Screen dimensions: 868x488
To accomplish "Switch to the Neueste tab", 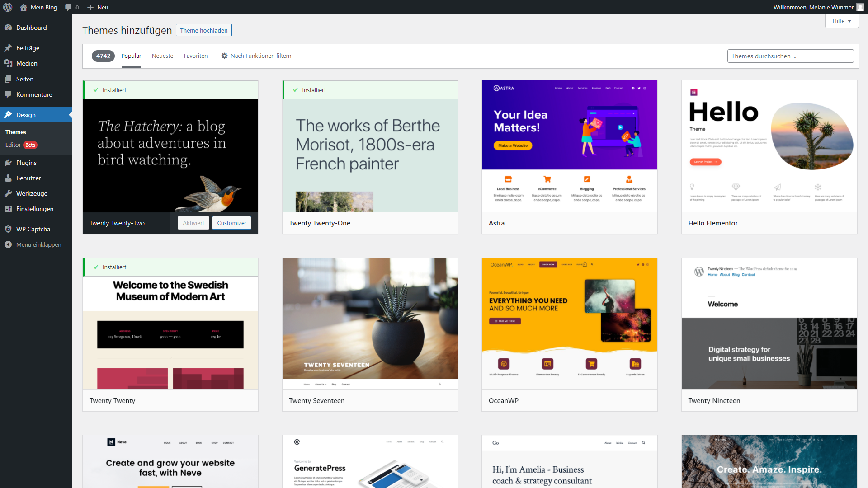I will [162, 56].
